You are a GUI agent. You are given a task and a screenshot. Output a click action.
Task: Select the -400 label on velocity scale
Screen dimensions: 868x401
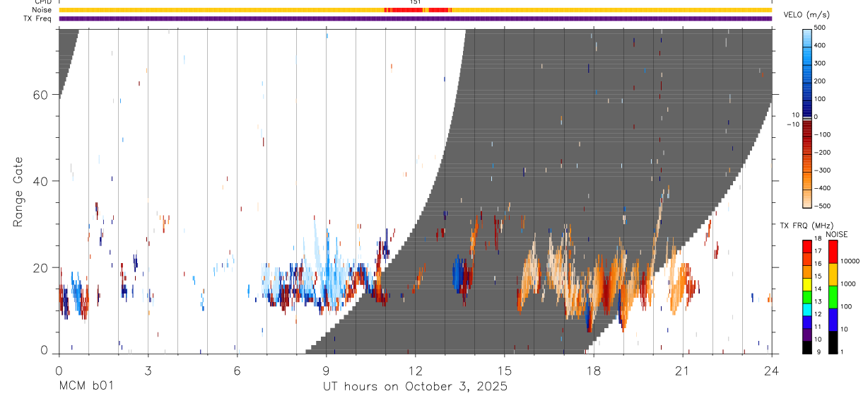pyautogui.click(x=823, y=188)
